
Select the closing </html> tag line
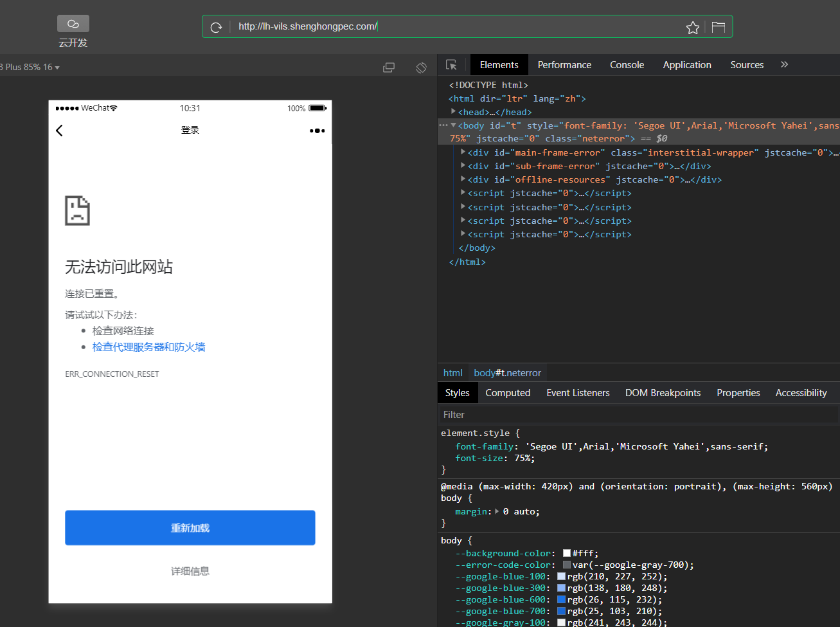[467, 262]
